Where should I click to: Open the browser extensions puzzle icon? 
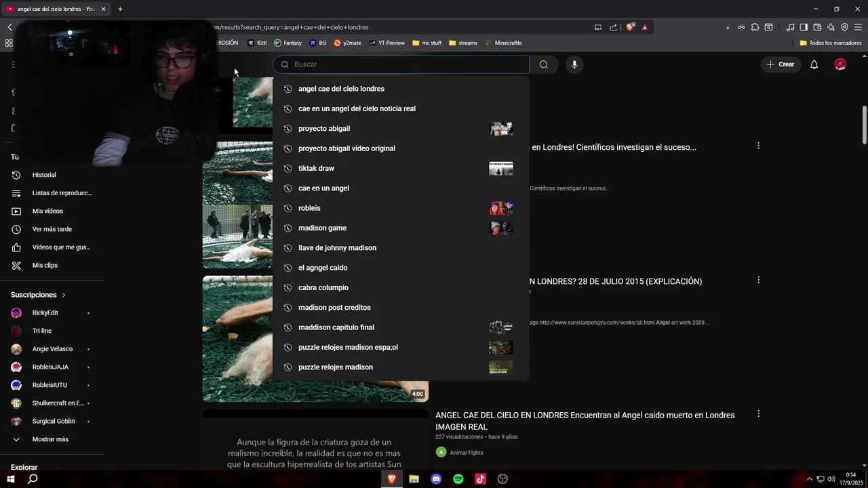click(755, 27)
